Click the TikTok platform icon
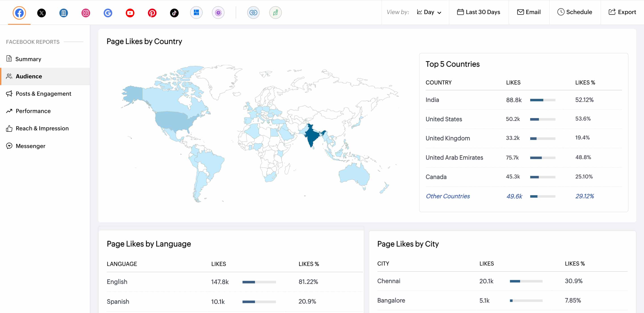This screenshot has width=644, height=313. pos(174,12)
